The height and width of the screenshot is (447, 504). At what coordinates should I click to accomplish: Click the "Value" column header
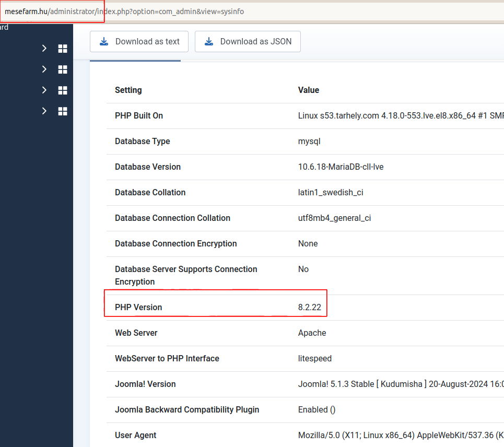[x=308, y=90]
